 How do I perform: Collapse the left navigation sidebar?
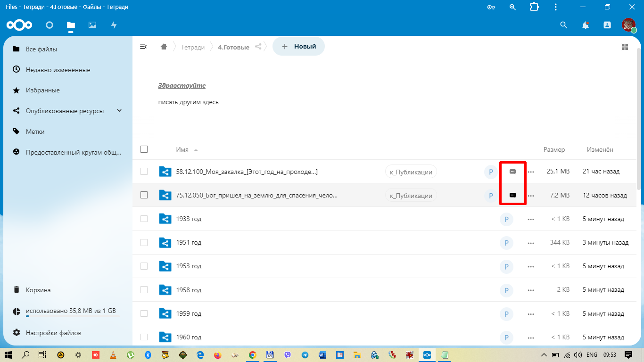point(143,47)
